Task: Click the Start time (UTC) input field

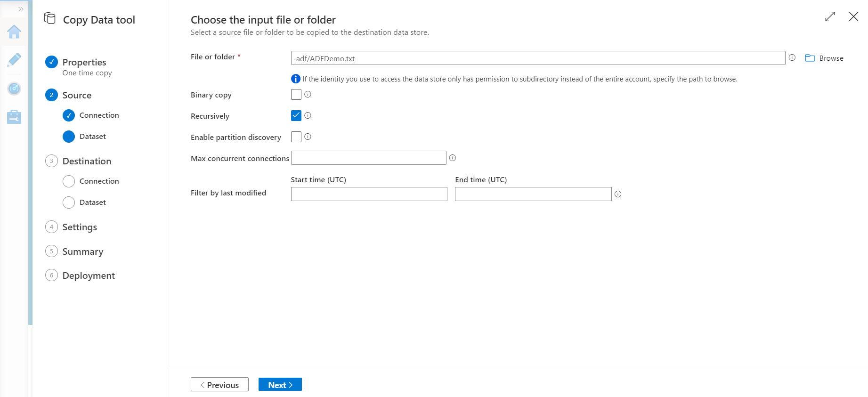Action: click(x=369, y=194)
